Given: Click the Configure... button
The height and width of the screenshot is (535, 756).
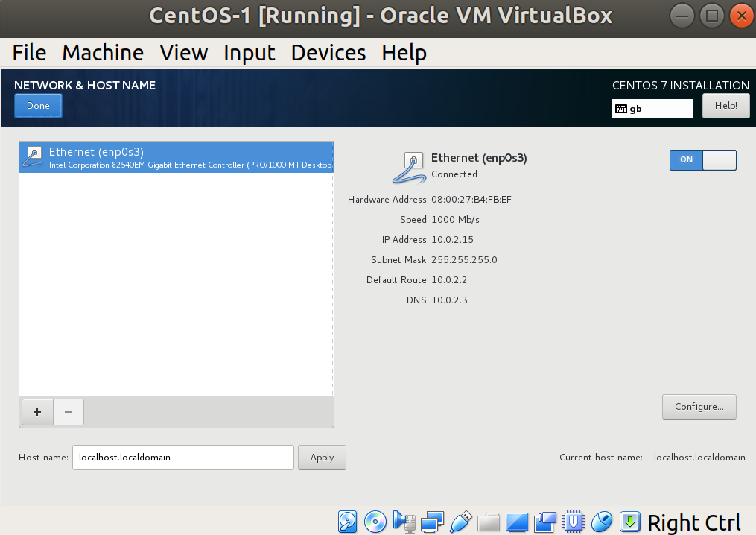Looking at the screenshot, I should coord(699,407).
